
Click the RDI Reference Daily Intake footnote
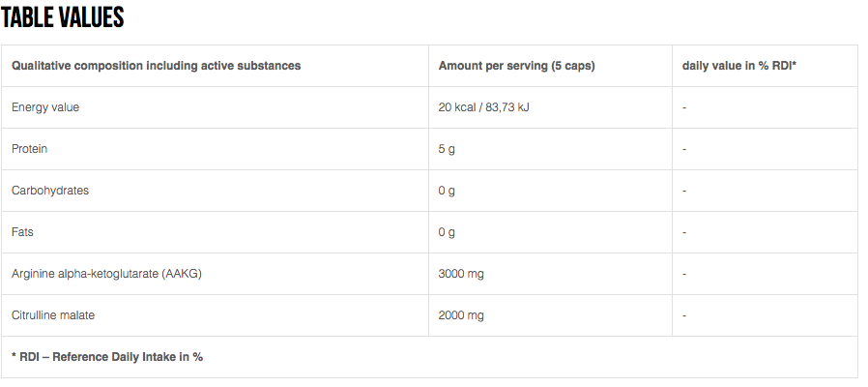107,357
